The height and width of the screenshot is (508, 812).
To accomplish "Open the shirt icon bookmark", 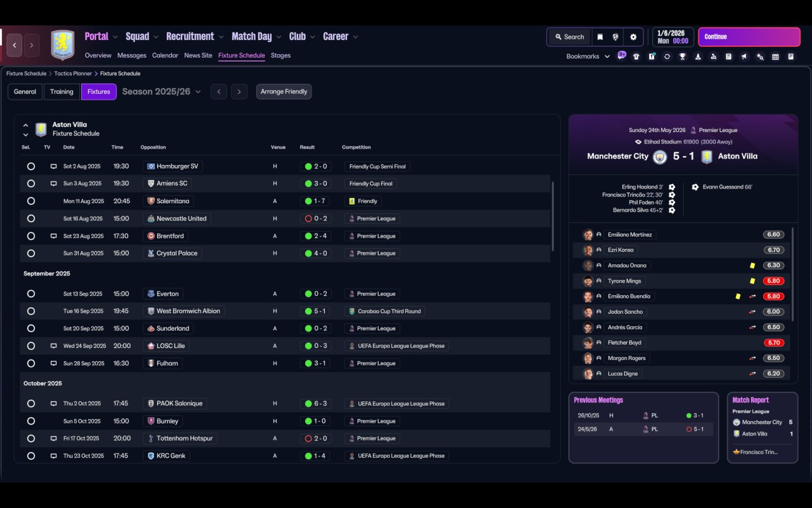I will pos(636,57).
